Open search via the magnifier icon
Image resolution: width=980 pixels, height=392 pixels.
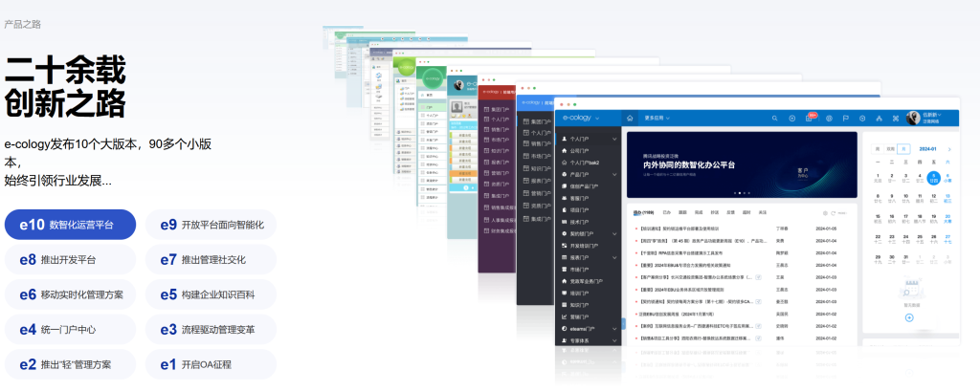coord(773,118)
